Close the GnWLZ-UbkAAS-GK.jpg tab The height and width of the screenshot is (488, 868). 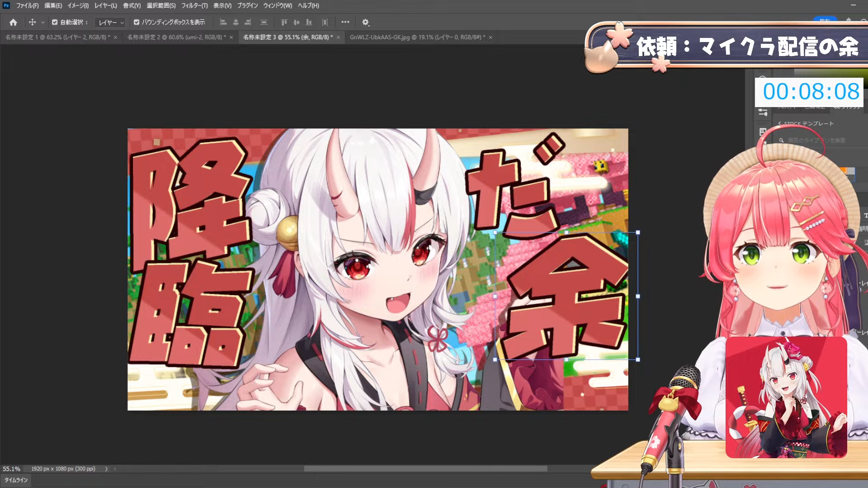coord(490,38)
